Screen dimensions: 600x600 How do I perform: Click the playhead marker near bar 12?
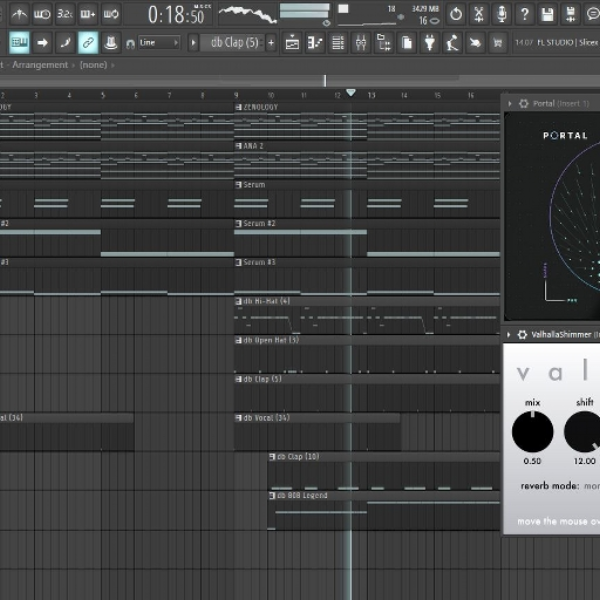tap(351, 92)
